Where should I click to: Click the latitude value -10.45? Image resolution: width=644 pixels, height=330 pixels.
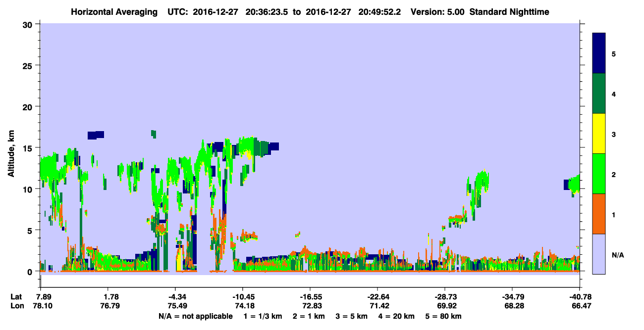tap(242, 297)
